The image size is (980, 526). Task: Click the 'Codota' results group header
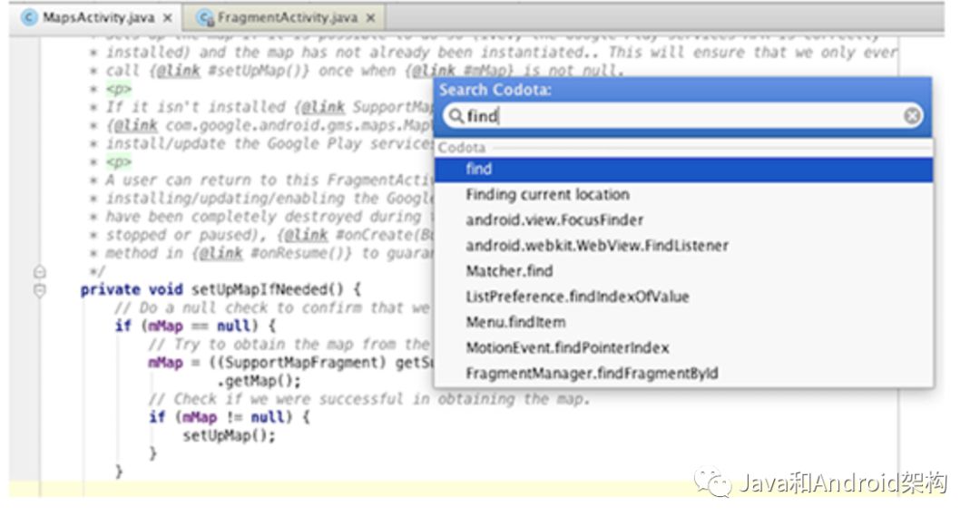click(461, 148)
